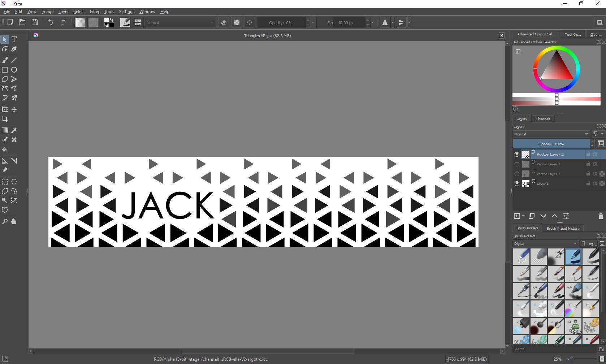
Task: Click the Brush Preset History tab button
Action: tap(563, 228)
